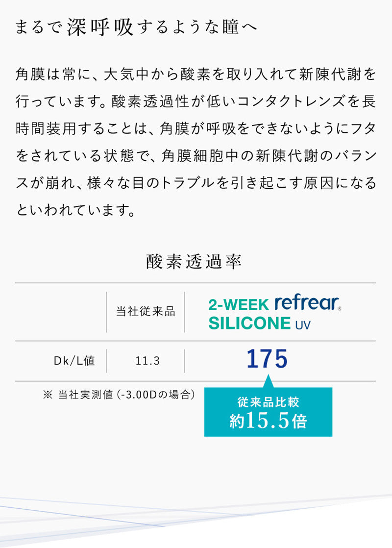The height and width of the screenshot is (548, 392).
Task: Click the 当社実測値 (-3.00Dの場合) footnote text
Action: pos(126,394)
